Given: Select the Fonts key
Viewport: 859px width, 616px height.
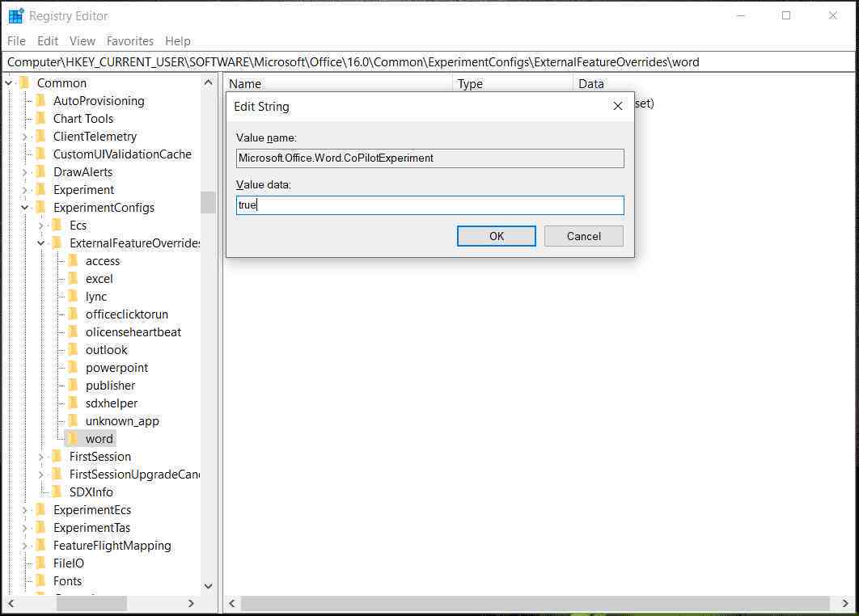Looking at the screenshot, I should pos(67,581).
